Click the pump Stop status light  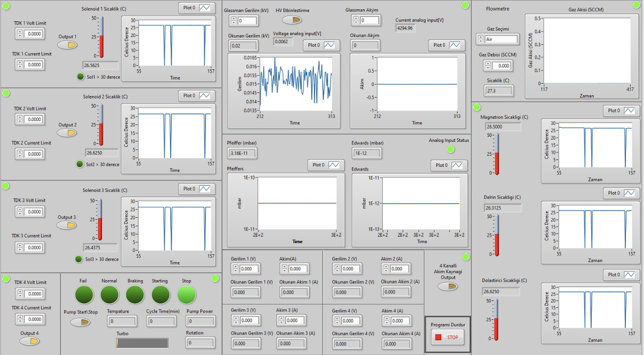point(186,294)
